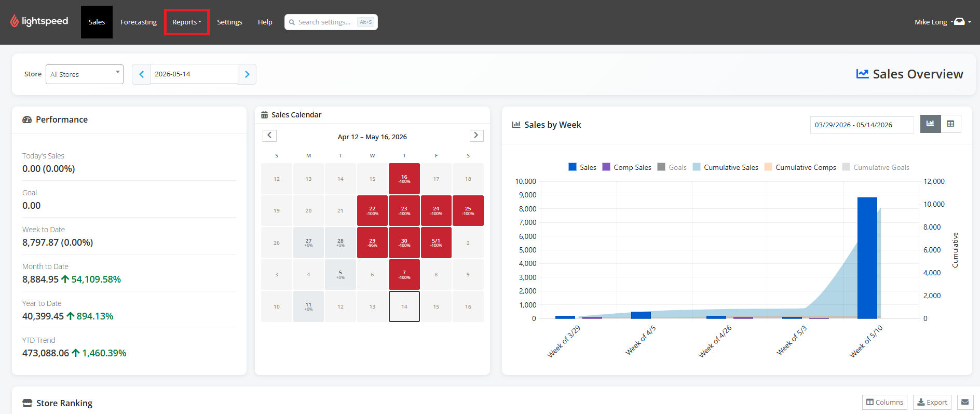Toggle Cumulative Sales legend swatch
This screenshot has width=980, height=414.
[x=697, y=167]
